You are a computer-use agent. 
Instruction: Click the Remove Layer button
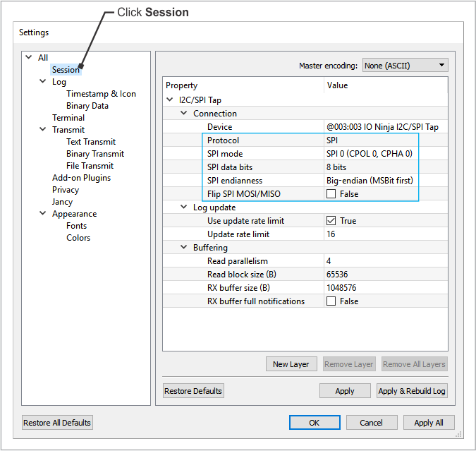[x=349, y=364]
